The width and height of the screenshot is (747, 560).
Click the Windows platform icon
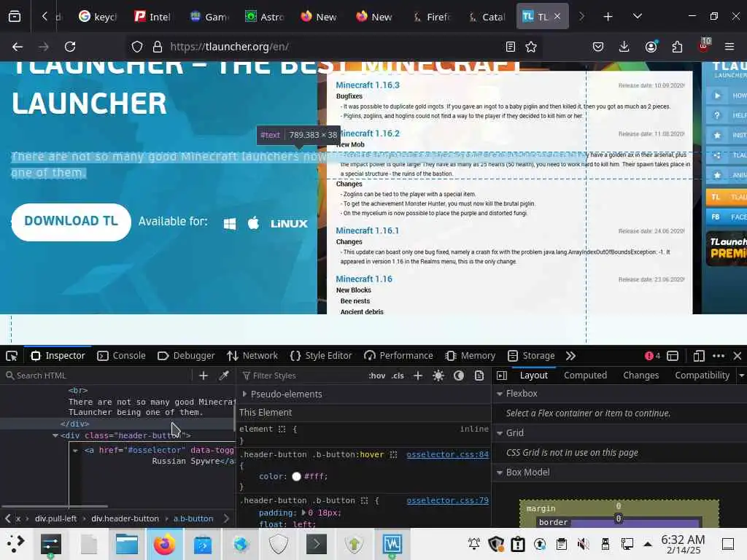[x=230, y=224]
